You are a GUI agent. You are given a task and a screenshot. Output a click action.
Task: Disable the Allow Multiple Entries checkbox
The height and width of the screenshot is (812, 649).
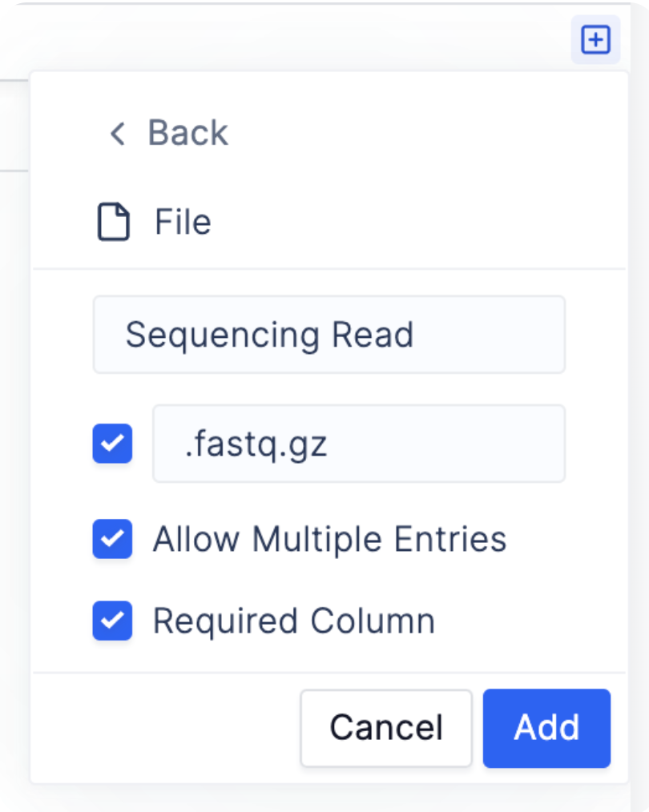(112, 539)
